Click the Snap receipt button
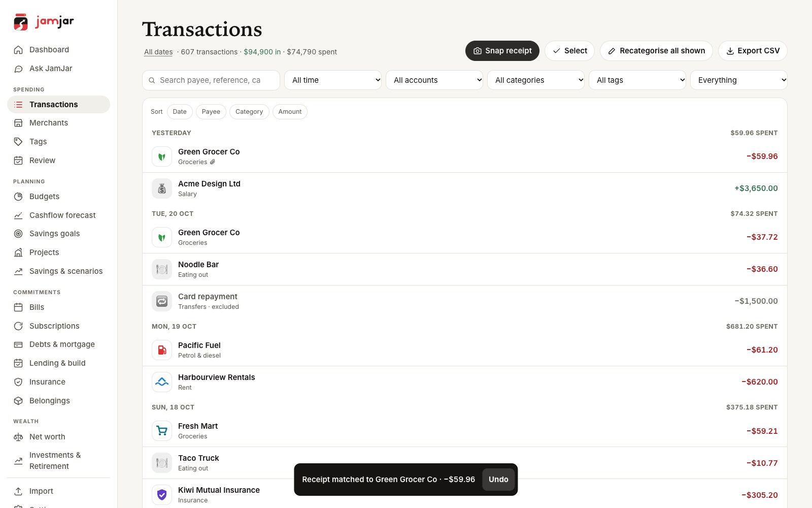Image resolution: width=812 pixels, height=508 pixels. (502, 51)
